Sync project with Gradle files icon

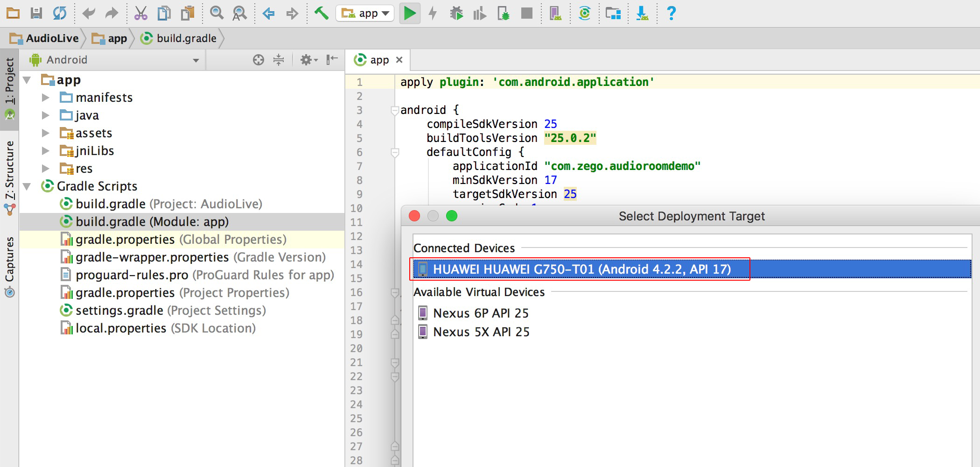pos(584,13)
